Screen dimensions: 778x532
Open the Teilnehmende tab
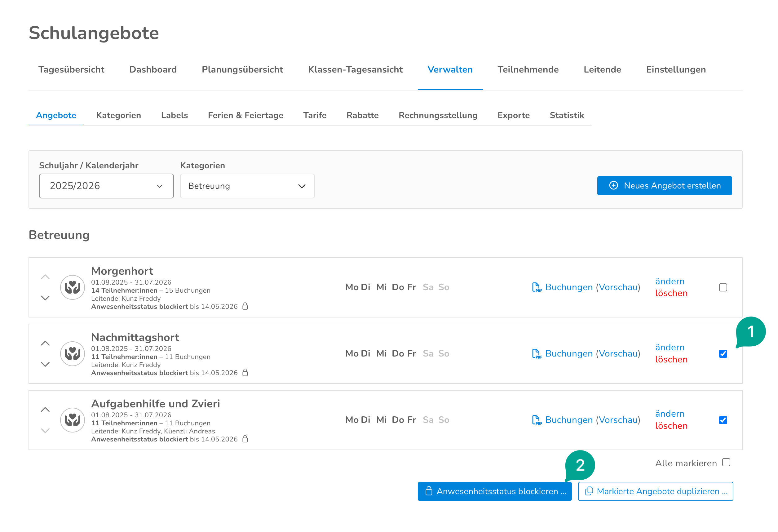[528, 69]
